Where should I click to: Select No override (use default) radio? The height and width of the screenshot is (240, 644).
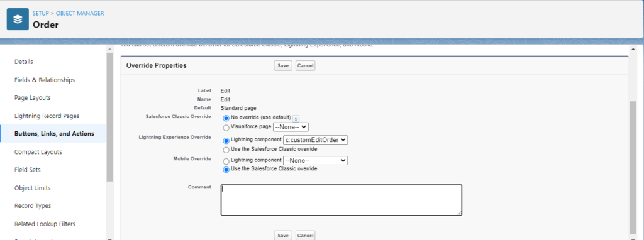(226, 118)
